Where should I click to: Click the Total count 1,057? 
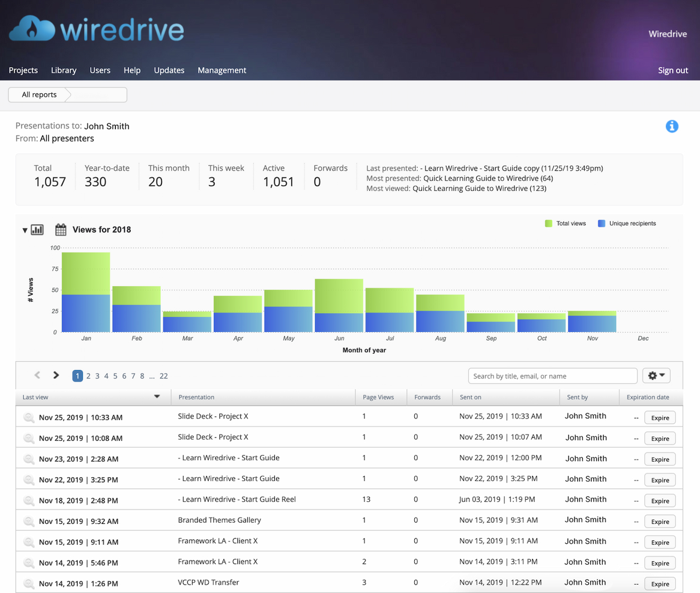[50, 182]
